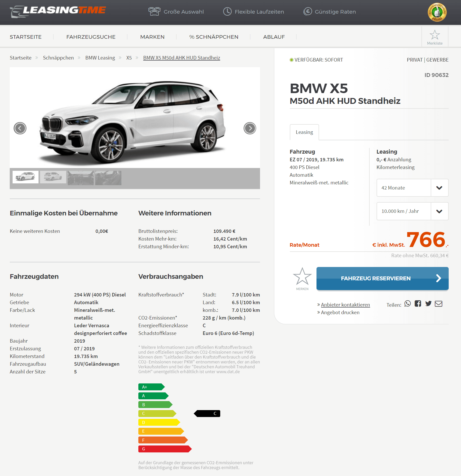Click X5 breadcrumb
This screenshot has width=461, height=476.
[129, 58]
